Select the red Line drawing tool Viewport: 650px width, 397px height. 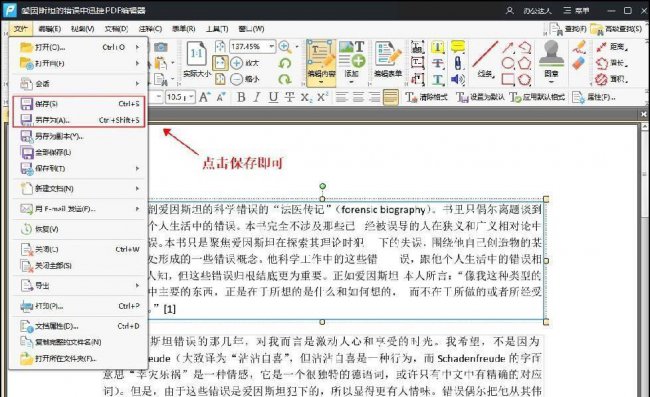click(x=485, y=59)
